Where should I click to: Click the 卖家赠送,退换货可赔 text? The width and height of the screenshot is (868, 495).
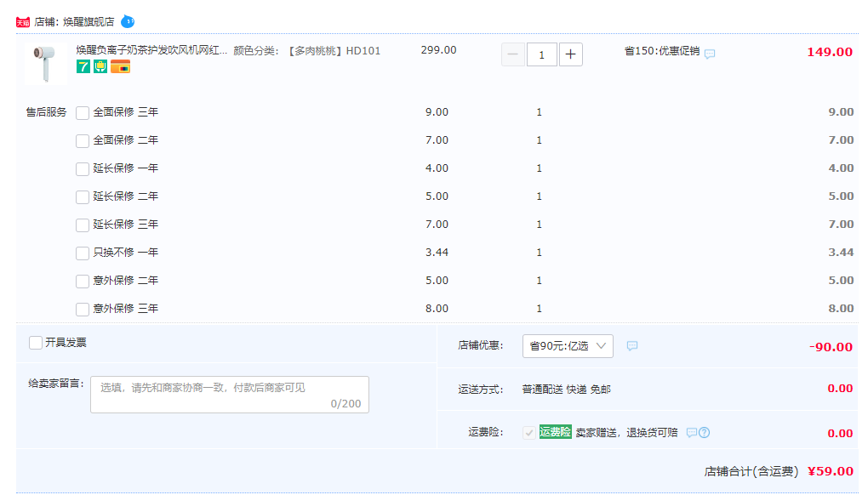(x=626, y=433)
